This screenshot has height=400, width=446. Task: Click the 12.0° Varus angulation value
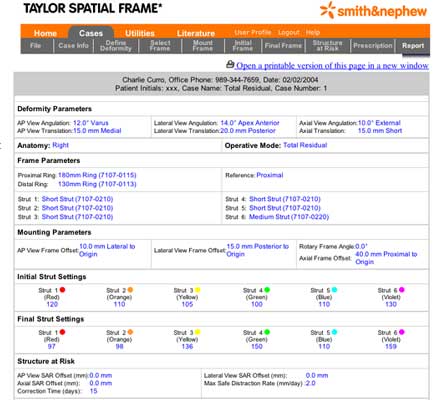(x=91, y=123)
